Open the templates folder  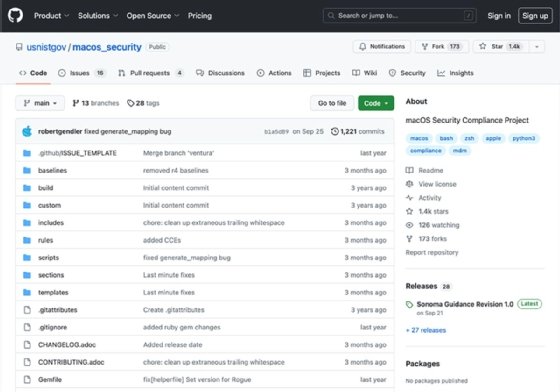point(53,292)
